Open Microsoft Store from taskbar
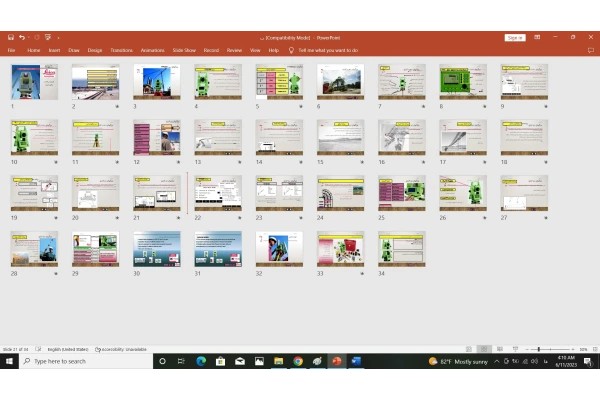 (220, 361)
